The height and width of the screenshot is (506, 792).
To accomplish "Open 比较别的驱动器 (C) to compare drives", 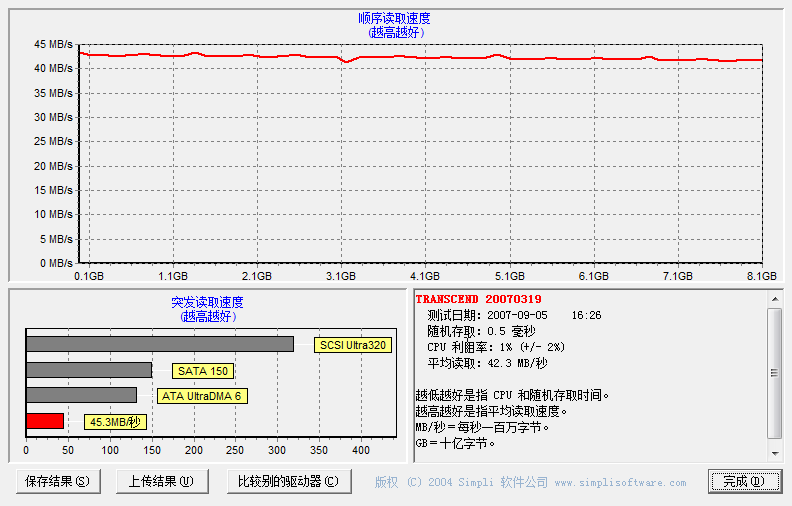I will point(289,481).
